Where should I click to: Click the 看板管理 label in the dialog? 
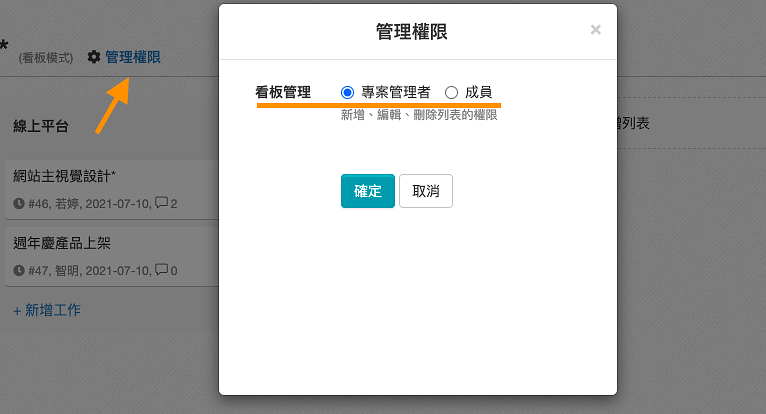pos(283,92)
